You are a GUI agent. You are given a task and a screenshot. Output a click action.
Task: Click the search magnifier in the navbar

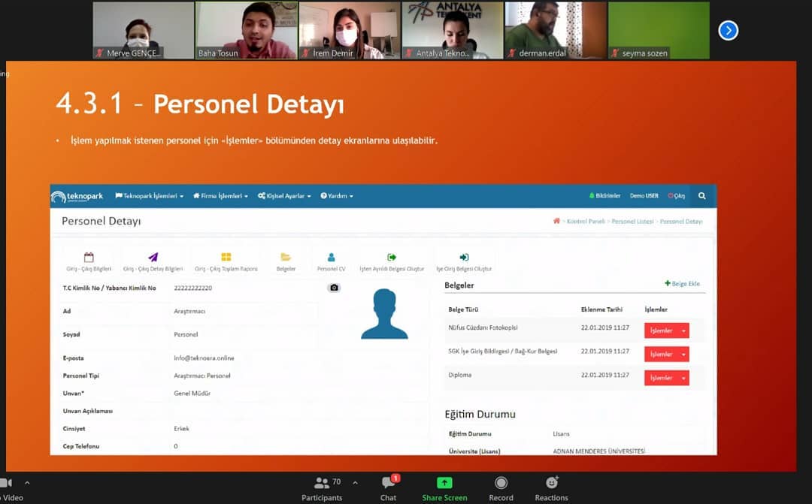click(701, 196)
